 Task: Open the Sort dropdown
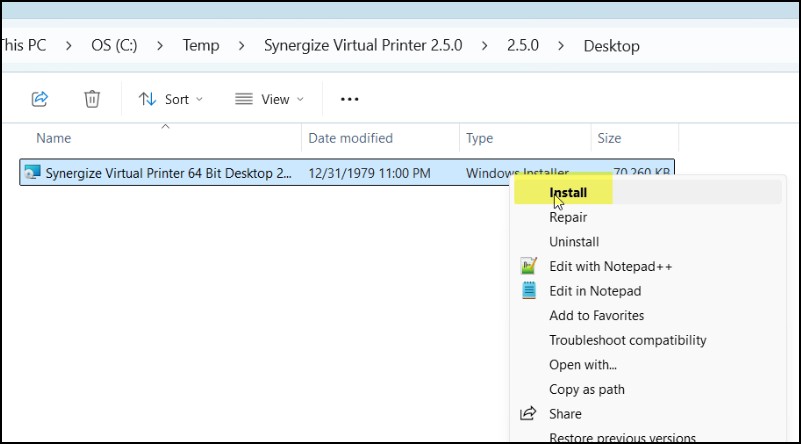point(170,99)
